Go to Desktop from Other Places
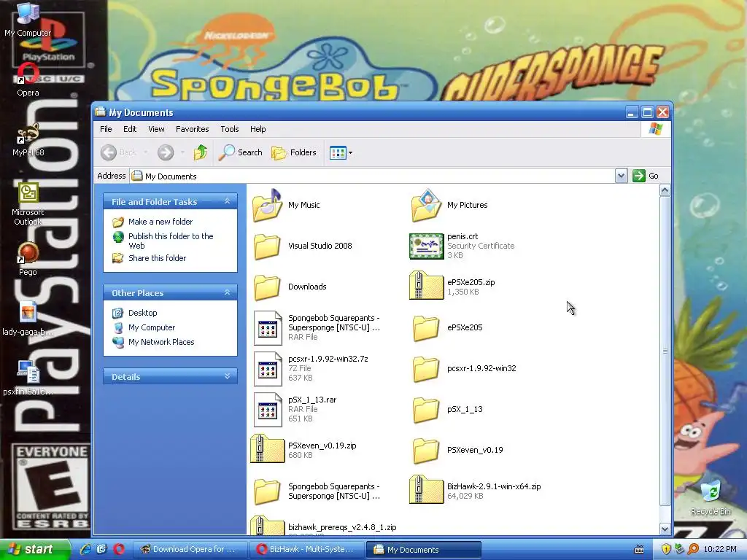This screenshot has height=560, width=747. [x=142, y=313]
